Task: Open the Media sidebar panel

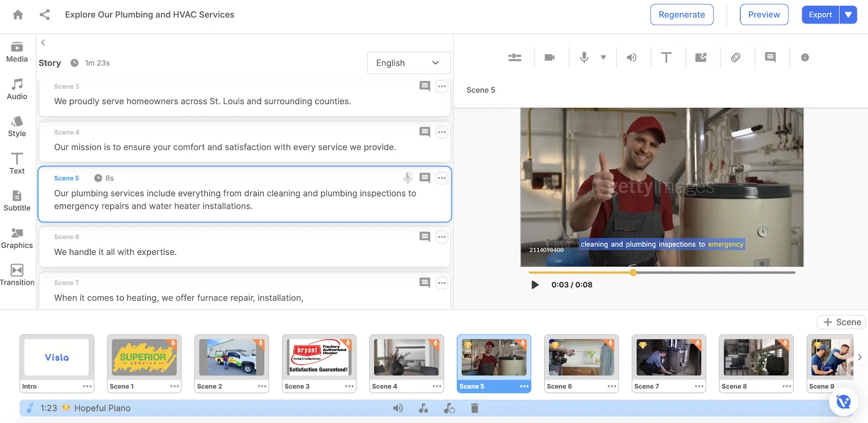Action: pos(17,52)
